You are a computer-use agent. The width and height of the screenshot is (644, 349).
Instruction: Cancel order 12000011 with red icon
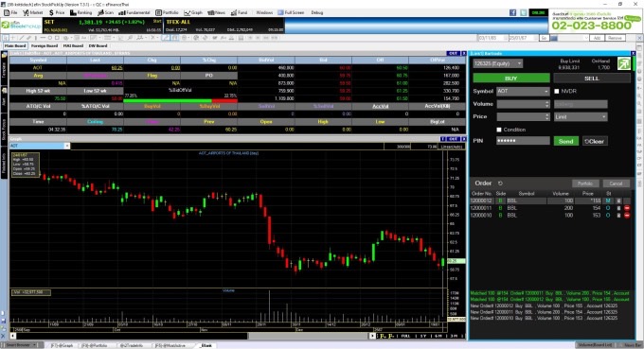coord(627,208)
